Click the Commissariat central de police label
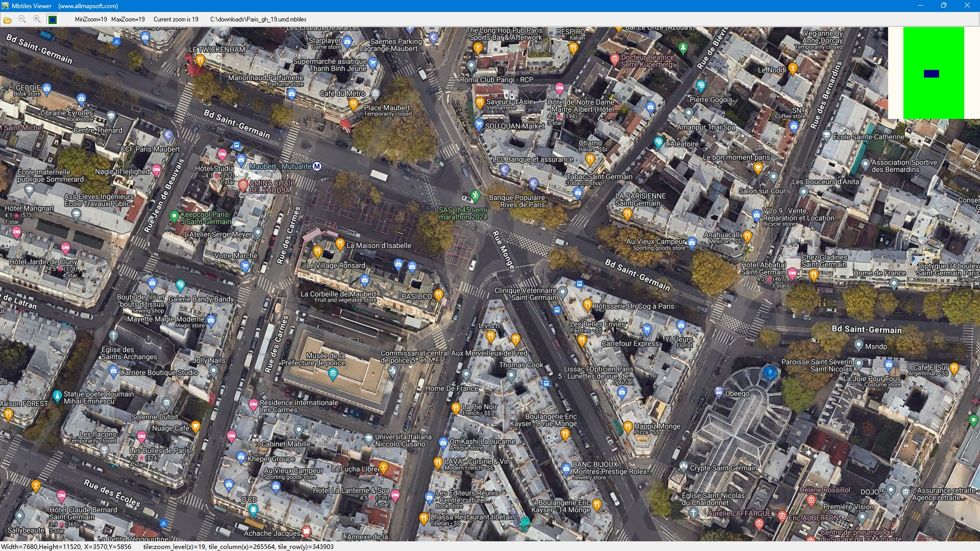 tap(414, 357)
